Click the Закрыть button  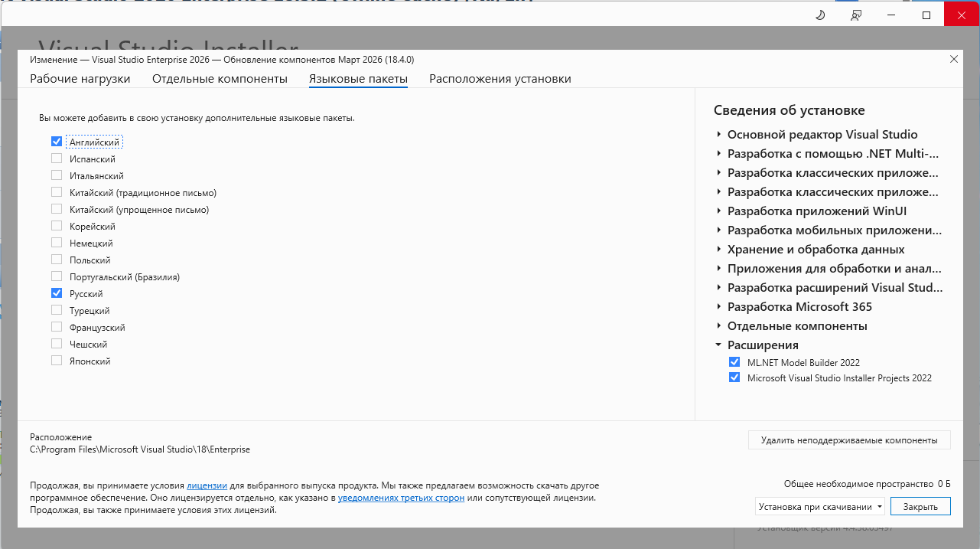[x=920, y=506]
